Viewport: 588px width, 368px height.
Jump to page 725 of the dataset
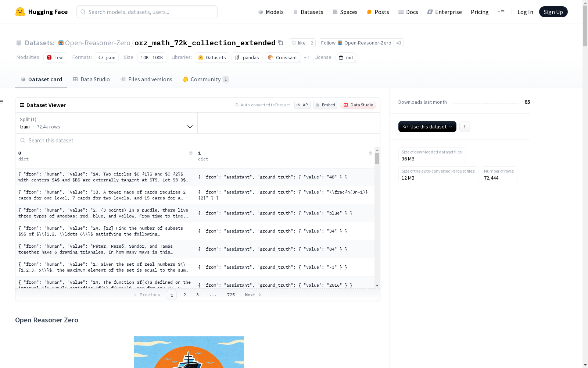coord(231,295)
